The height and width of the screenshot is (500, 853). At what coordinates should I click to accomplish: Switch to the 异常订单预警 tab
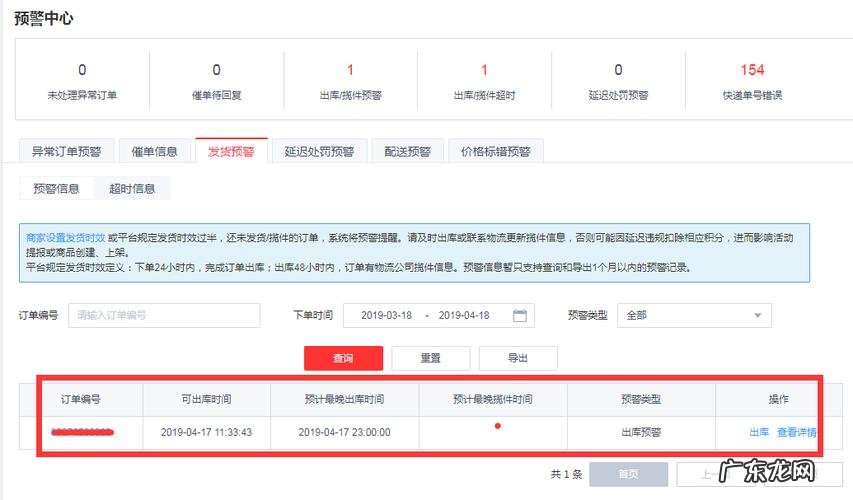(x=67, y=152)
